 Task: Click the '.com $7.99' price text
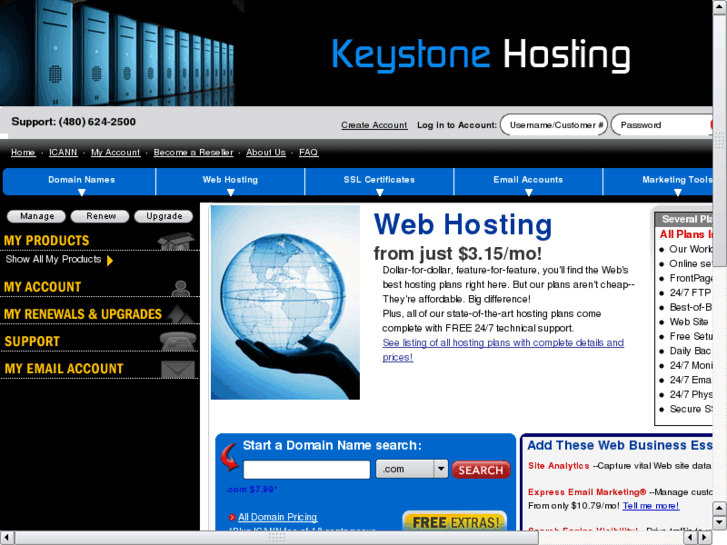point(252,489)
